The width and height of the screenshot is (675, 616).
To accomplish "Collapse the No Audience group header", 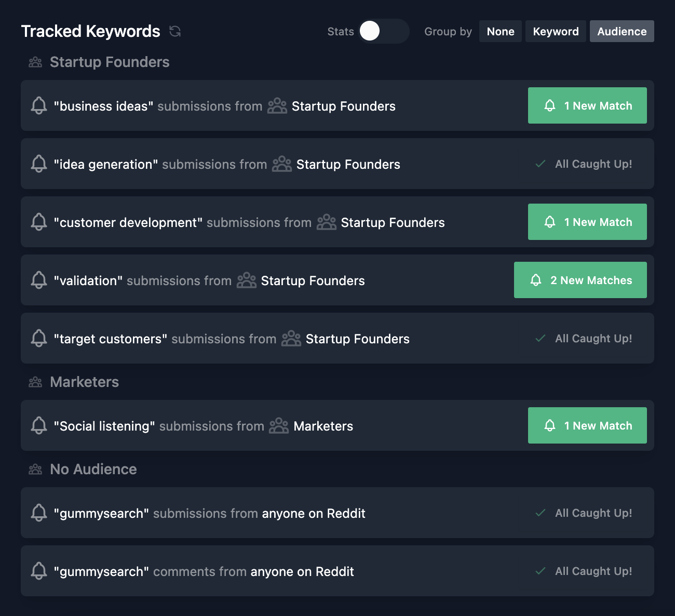I will point(93,470).
